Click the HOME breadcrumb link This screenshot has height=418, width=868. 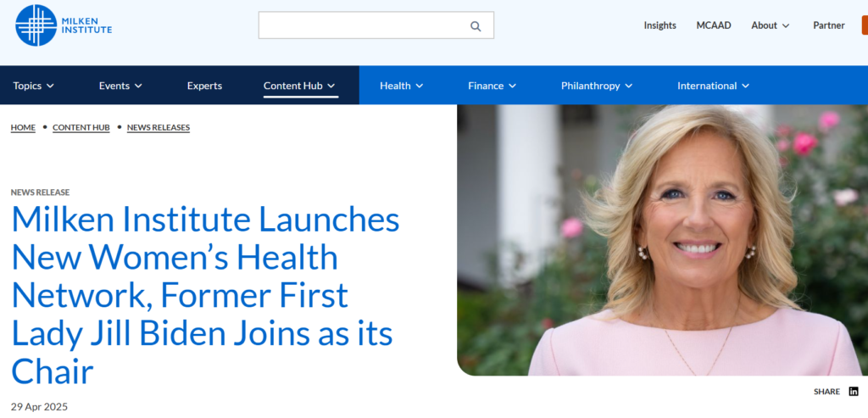(x=23, y=128)
